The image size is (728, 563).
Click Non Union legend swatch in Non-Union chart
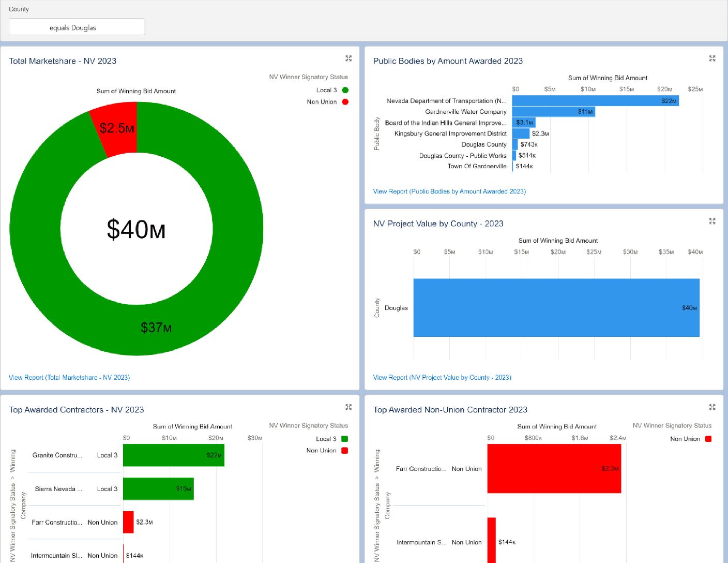tap(708, 439)
